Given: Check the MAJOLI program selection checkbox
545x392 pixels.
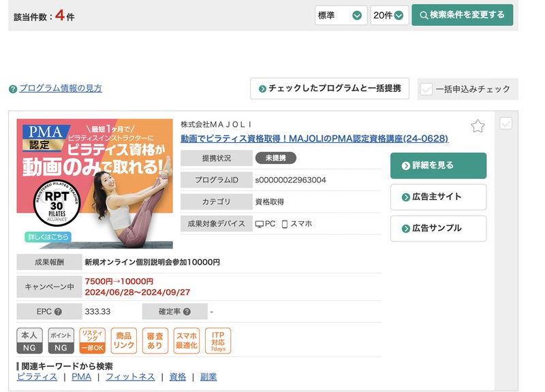Looking at the screenshot, I should click(505, 123).
